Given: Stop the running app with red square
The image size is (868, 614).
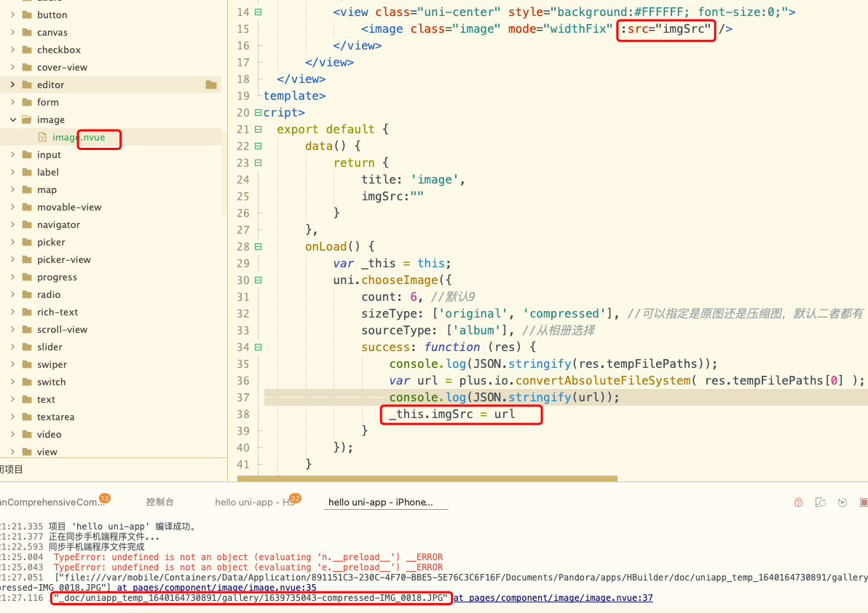Looking at the screenshot, I should (864, 503).
